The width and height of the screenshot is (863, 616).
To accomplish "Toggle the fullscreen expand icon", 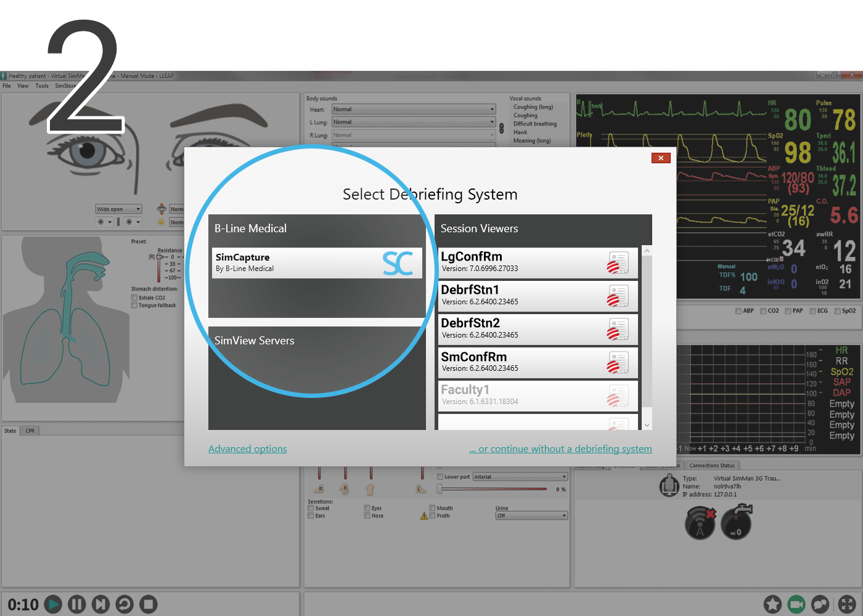I will [847, 604].
